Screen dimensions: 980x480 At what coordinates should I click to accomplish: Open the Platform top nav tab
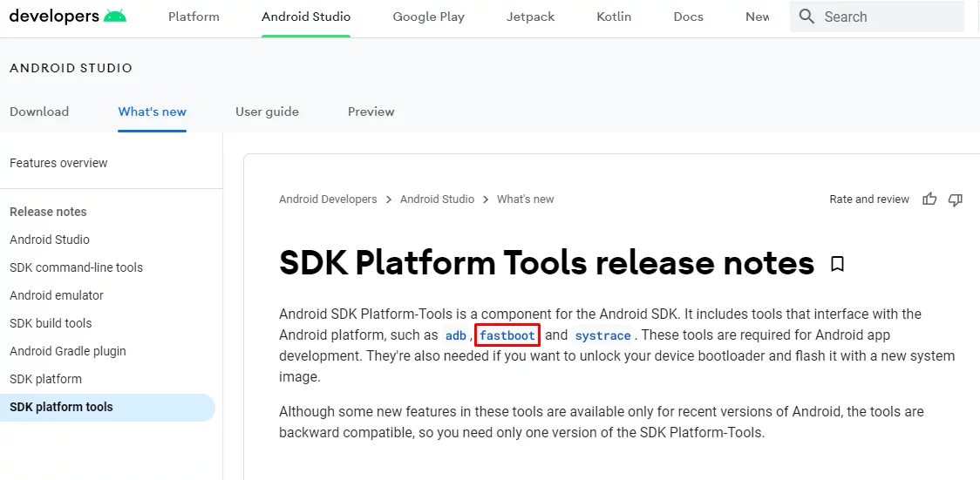(194, 17)
